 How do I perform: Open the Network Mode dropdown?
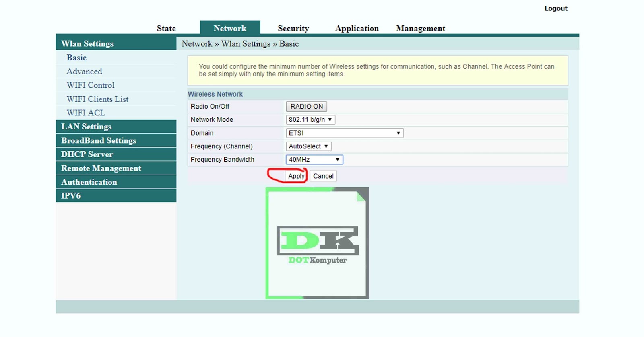tap(310, 120)
